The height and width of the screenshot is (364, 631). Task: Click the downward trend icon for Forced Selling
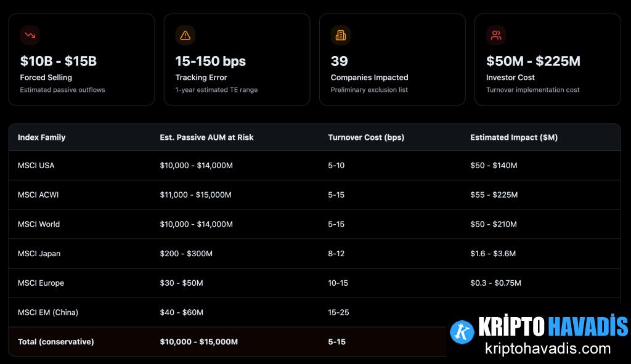[x=30, y=35]
